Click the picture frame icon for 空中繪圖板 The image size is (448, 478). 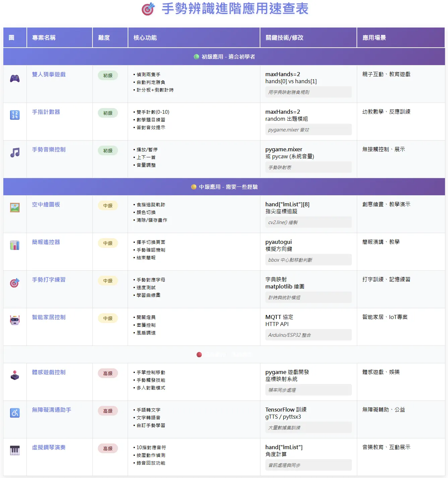15,208
